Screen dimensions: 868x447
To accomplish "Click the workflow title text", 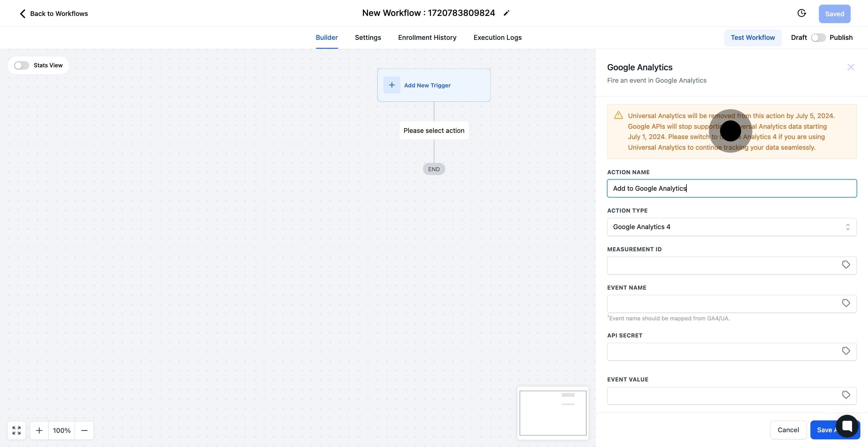I will [x=428, y=13].
